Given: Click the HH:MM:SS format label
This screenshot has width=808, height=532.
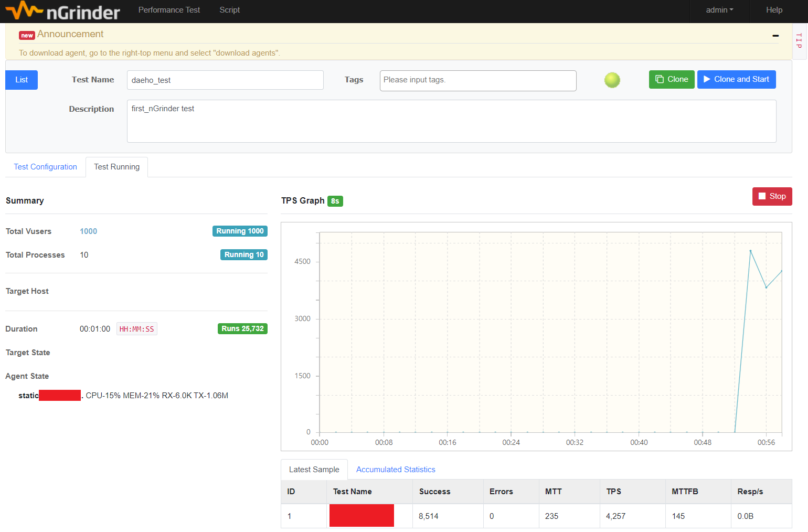Looking at the screenshot, I should (x=136, y=329).
